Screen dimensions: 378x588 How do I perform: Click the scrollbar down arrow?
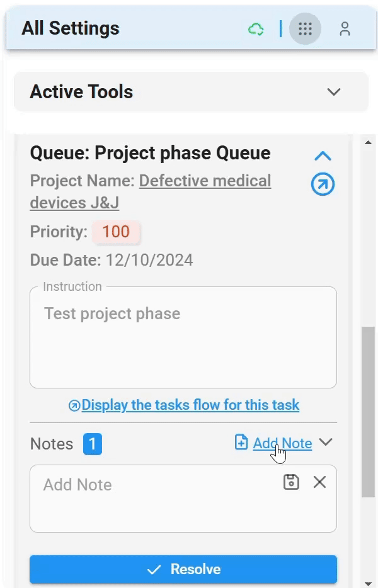pyautogui.click(x=369, y=583)
